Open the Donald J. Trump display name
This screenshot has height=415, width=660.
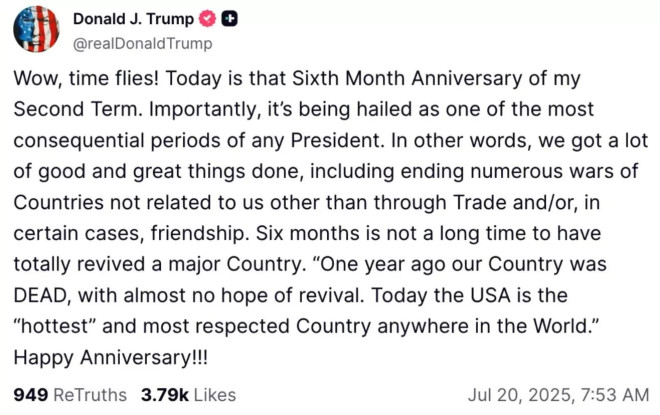133,19
